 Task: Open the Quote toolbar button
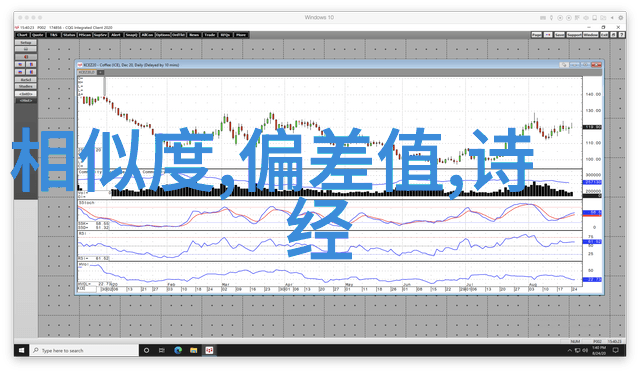[38, 35]
